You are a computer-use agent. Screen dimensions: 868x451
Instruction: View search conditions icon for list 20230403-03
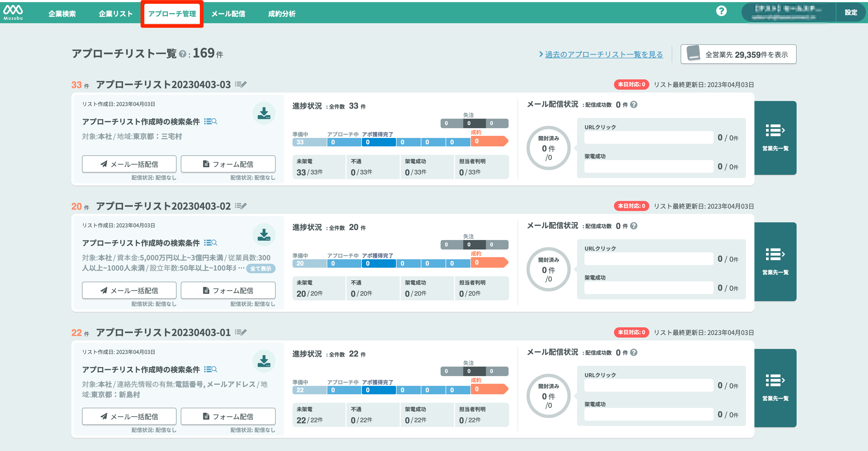(211, 121)
